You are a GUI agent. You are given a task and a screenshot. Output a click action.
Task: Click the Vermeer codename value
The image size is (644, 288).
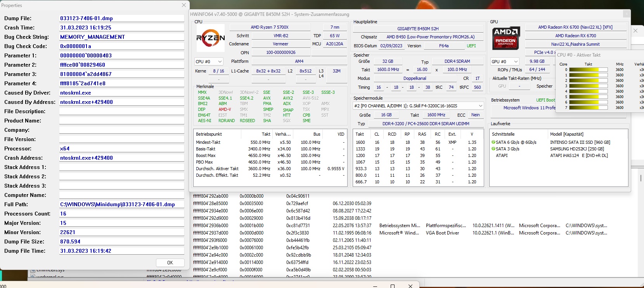click(280, 44)
